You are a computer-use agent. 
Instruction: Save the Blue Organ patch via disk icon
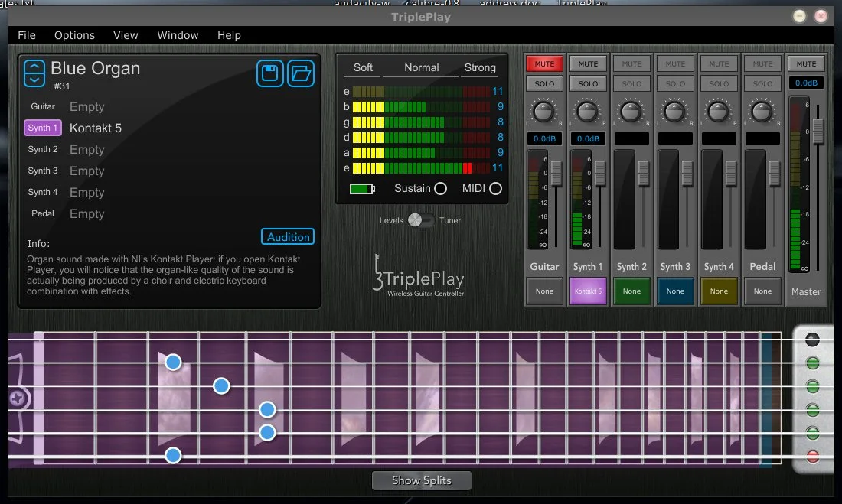click(270, 73)
